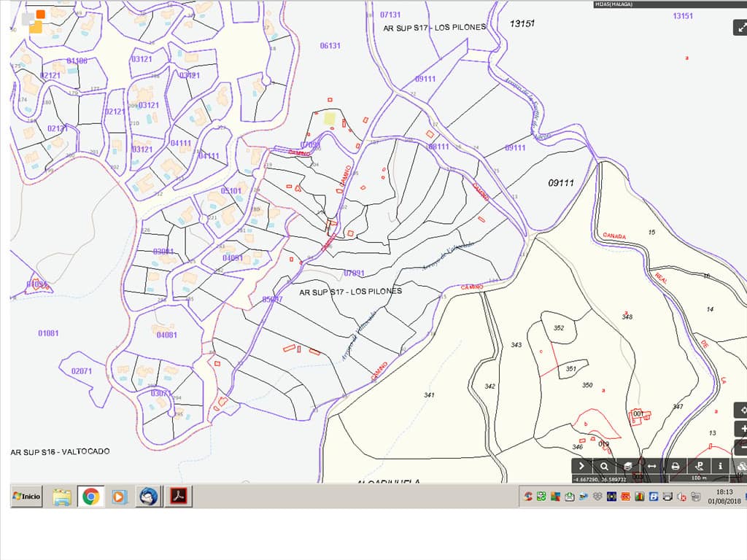Zoom in with the plus button
The image size is (747, 560).
[741, 429]
